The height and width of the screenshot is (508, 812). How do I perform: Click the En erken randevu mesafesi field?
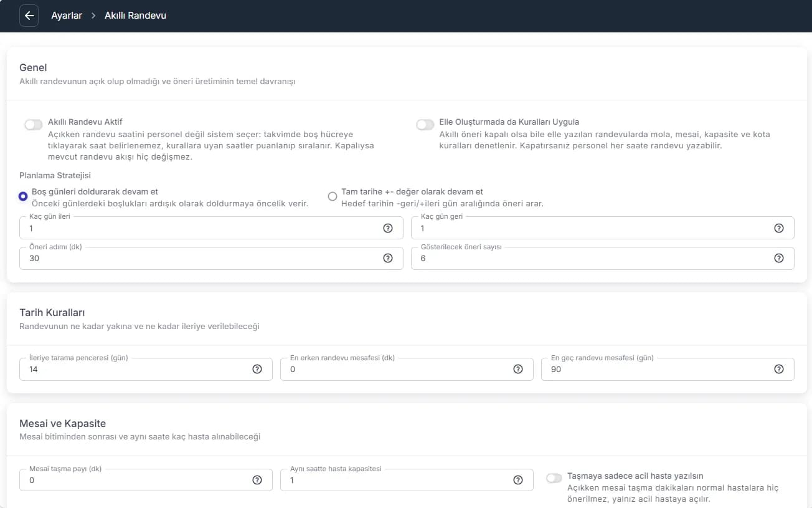[x=407, y=368]
